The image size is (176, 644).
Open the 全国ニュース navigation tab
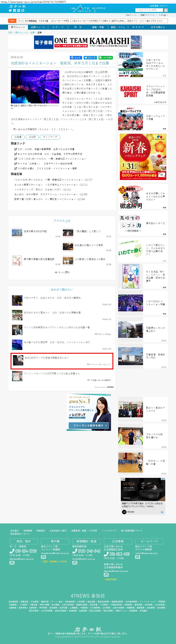[38, 27]
